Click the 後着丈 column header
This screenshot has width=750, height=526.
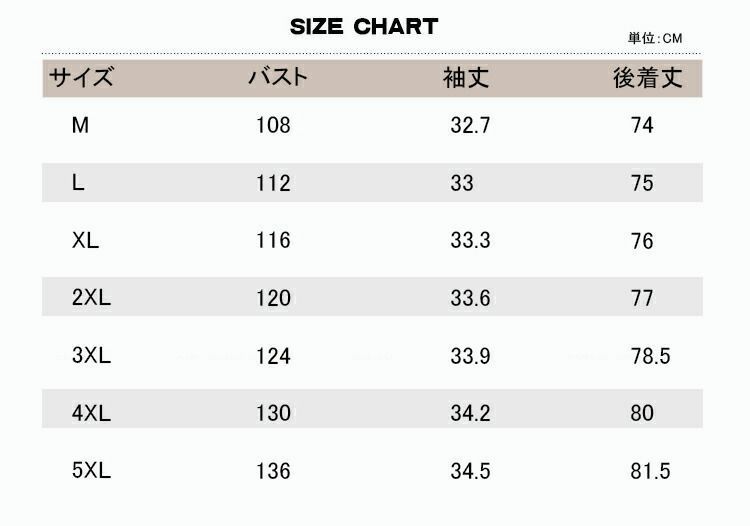point(648,78)
